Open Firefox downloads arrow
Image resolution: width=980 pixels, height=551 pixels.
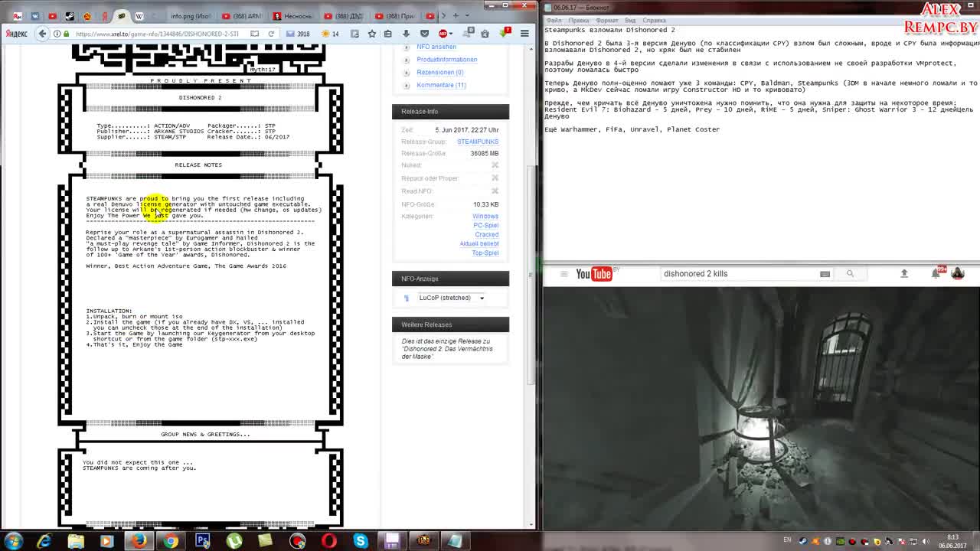(406, 34)
